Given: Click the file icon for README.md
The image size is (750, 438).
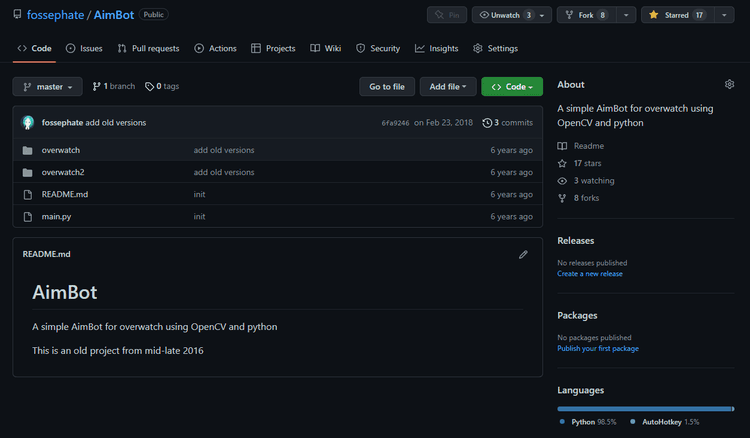Looking at the screenshot, I should point(28,195).
